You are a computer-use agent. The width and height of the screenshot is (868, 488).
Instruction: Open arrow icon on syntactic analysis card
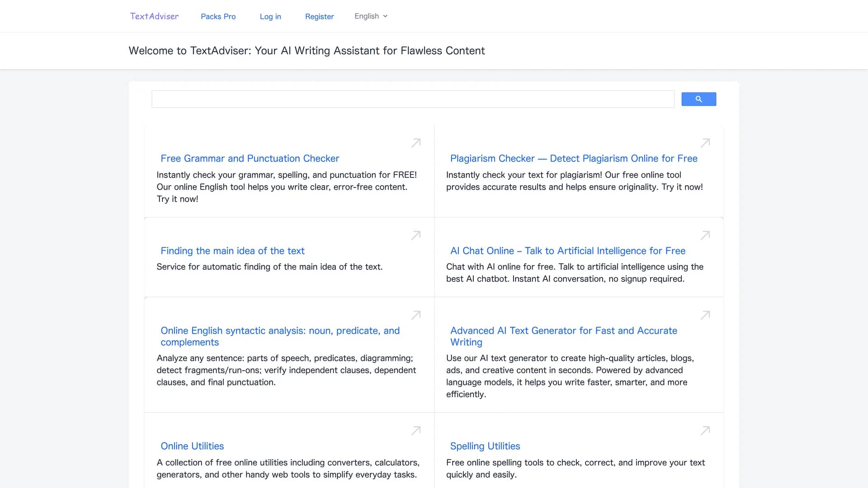[x=416, y=315]
